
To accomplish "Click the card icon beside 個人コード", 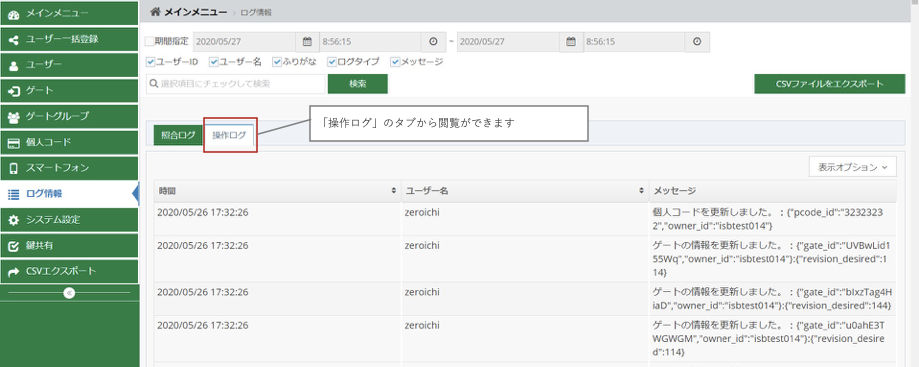I will 14,142.
